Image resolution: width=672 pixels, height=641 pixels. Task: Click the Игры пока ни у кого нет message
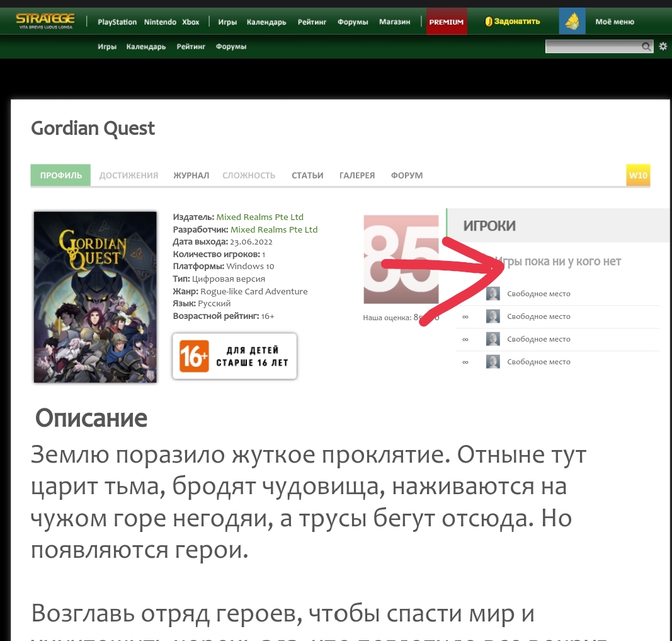click(558, 261)
